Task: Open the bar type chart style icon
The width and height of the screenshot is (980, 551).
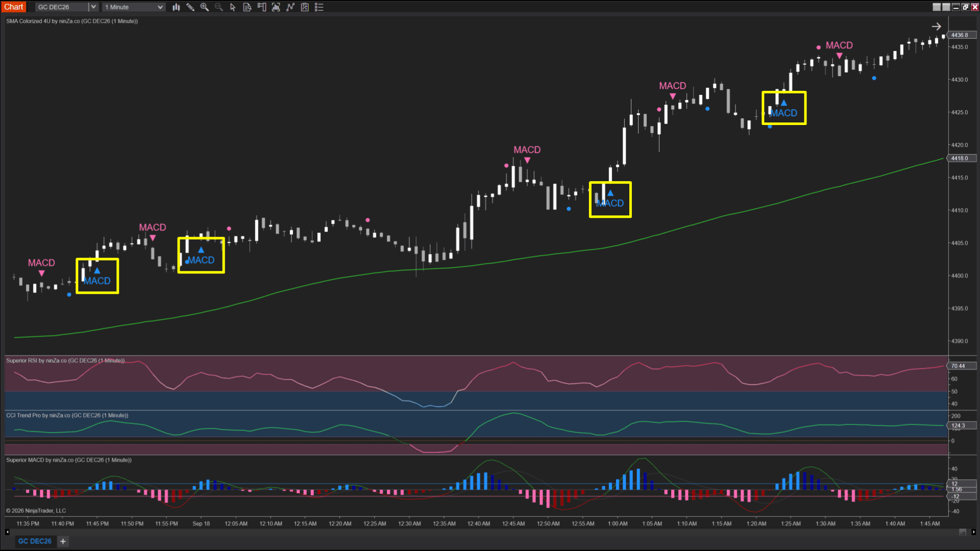Action: point(176,7)
